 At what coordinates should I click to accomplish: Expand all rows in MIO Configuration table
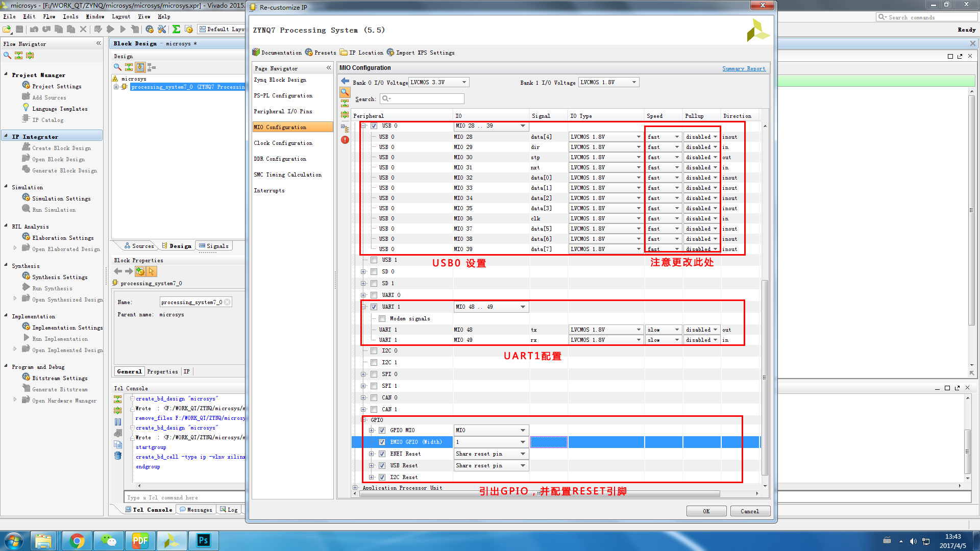[345, 115]
